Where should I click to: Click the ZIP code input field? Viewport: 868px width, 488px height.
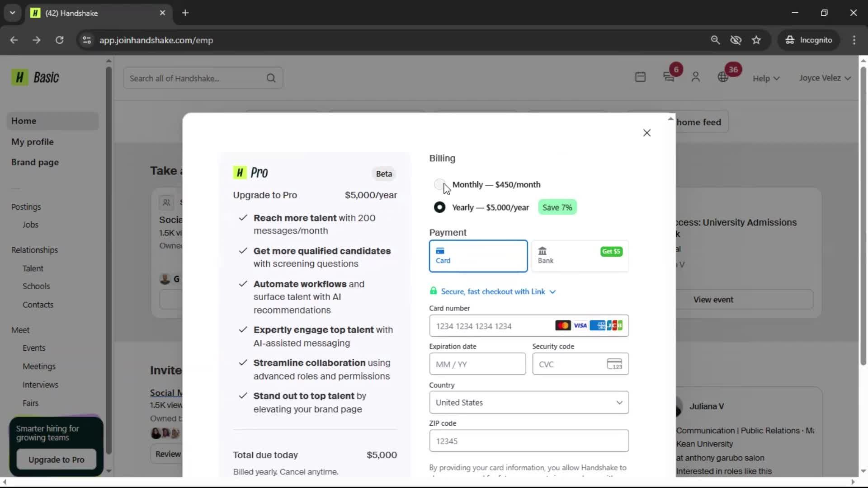pyautogui.click(x=529, y=441)
